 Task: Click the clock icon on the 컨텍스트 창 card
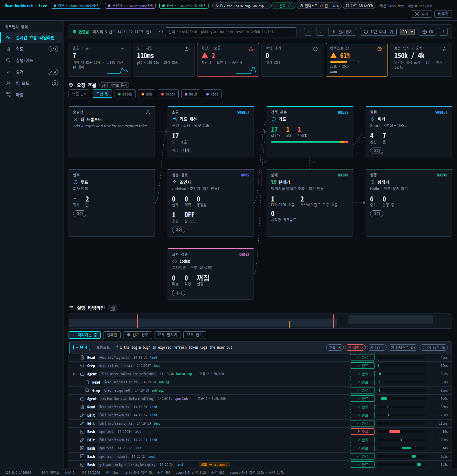(380, 49)
